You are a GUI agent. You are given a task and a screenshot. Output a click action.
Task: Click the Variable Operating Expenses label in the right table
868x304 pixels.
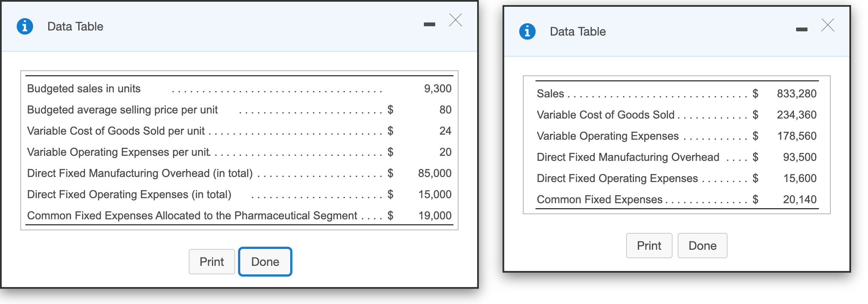coord(607,136)
